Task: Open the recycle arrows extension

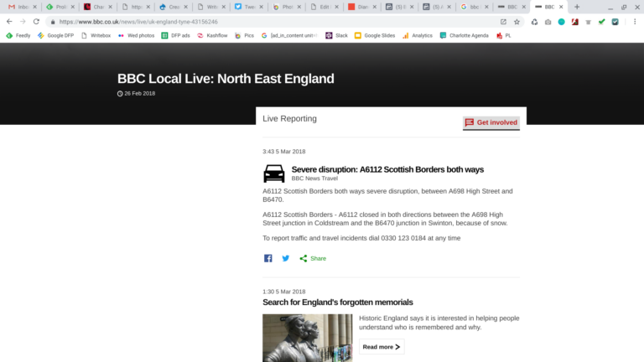Action: click(534, 22)
